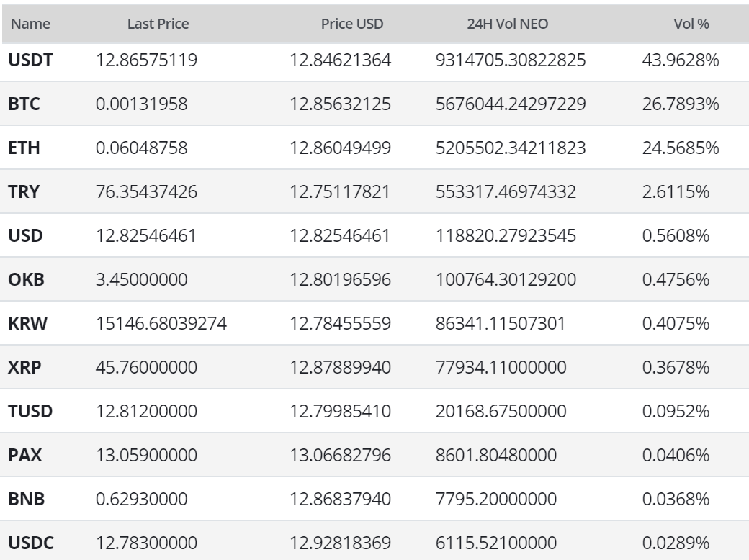The width and height of the screenshot is (749, 560).
Task: Click USD volume share 0.5608%
Action: tap(676, 236)
